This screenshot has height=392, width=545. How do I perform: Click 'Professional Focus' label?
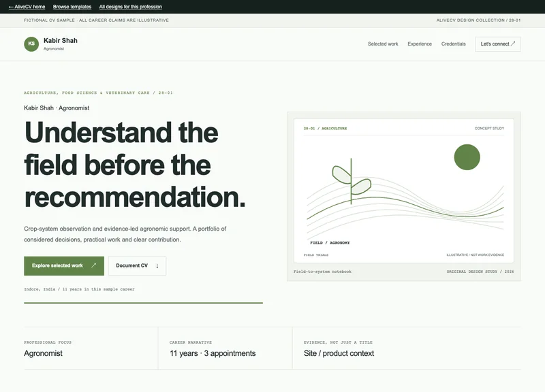coord(48,342)
